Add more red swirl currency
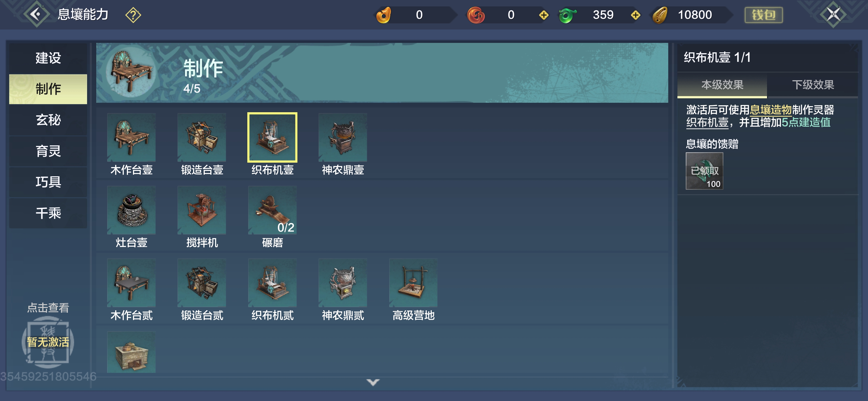The height and width of the screenshot is (401, 868). [544, 15]
